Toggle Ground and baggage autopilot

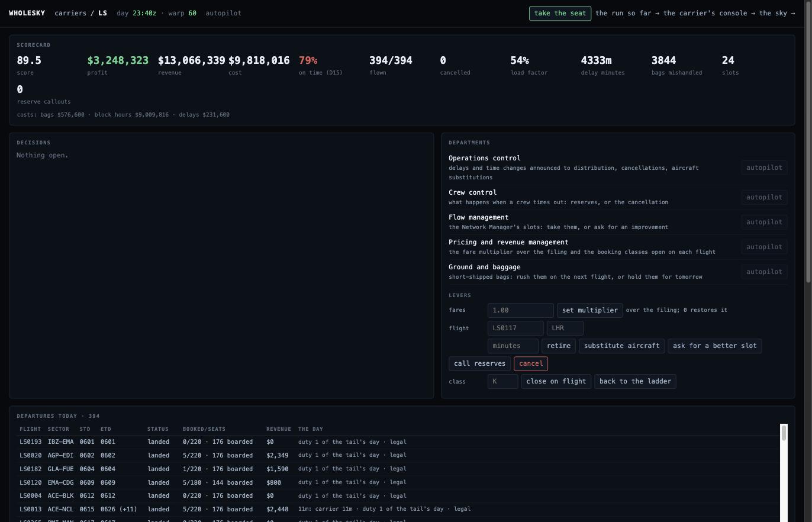(764, 272)
